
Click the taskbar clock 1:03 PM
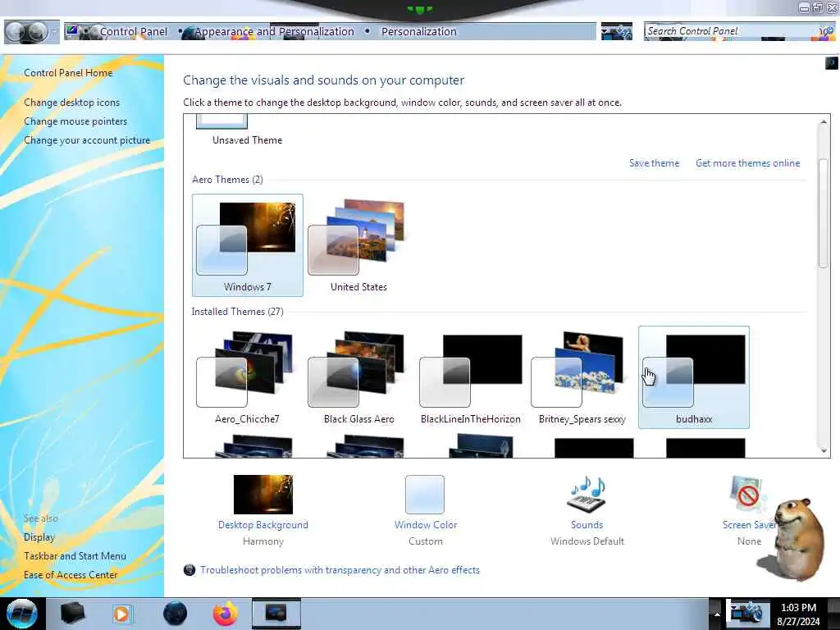798,608
